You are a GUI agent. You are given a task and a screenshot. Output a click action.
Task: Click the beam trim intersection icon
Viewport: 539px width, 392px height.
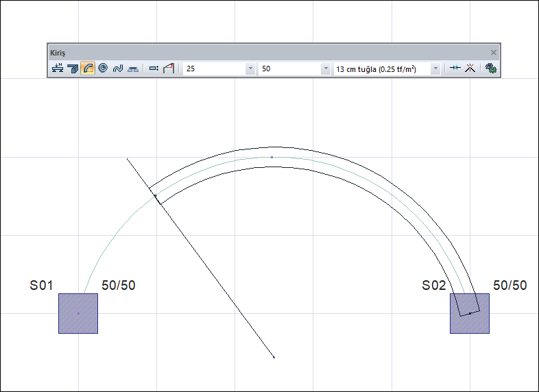(x=470, y=69)
